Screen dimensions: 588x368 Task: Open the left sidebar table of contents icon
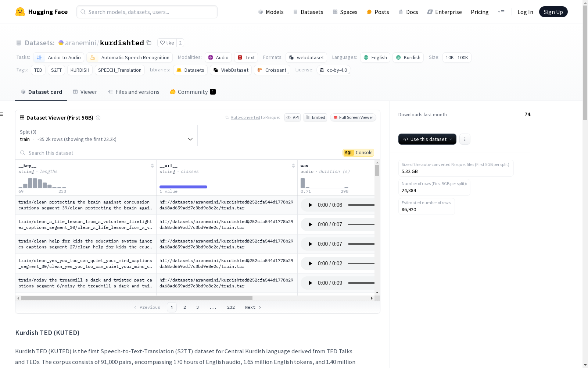[2, 114]
